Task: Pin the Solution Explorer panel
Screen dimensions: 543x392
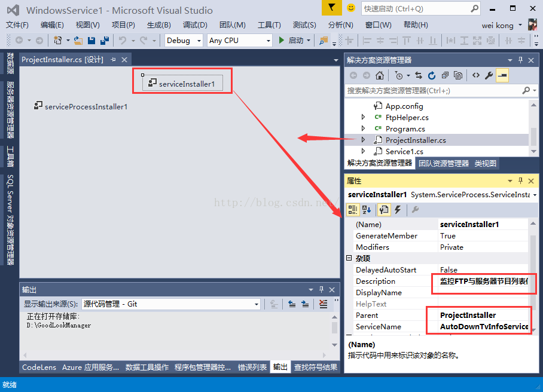Action: point(520,60)
